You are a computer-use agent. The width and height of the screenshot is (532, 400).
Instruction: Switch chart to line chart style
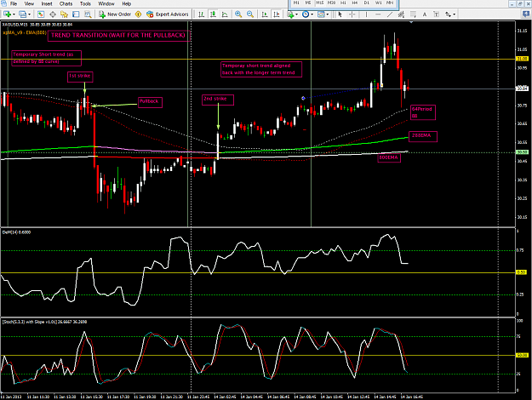point(225,14)
